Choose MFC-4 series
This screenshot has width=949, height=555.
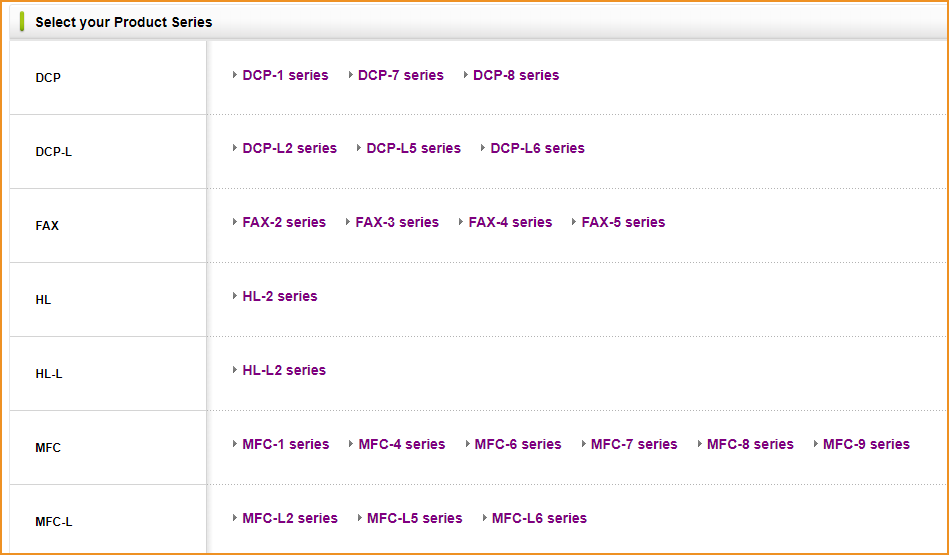click(402, 444)
